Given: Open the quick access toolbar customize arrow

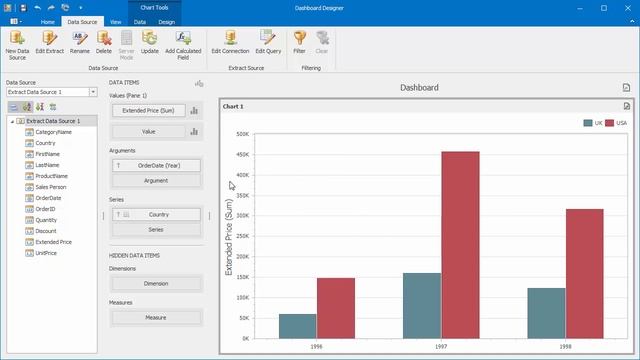Looking at the screenshot, I should coord(80,8).
